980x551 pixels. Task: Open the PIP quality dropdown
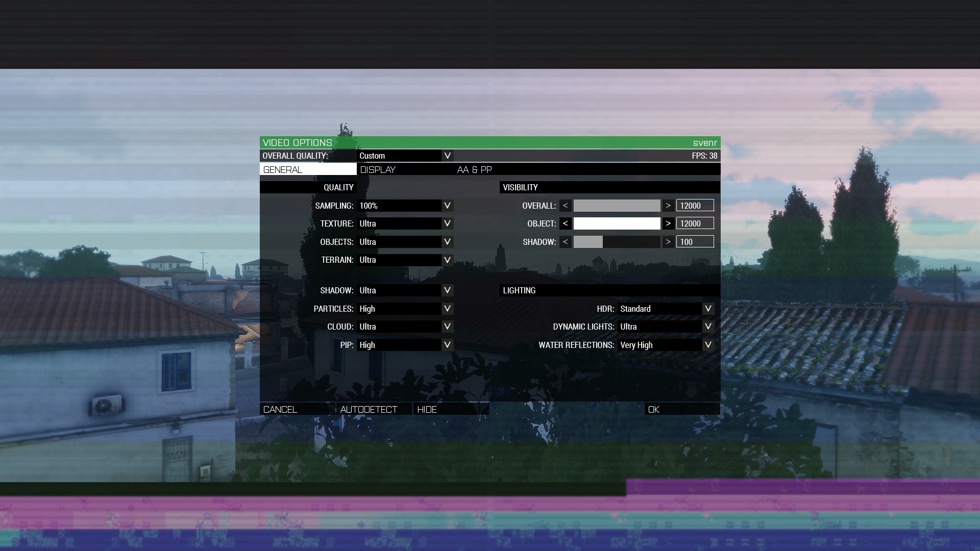(x=405, y=345)
